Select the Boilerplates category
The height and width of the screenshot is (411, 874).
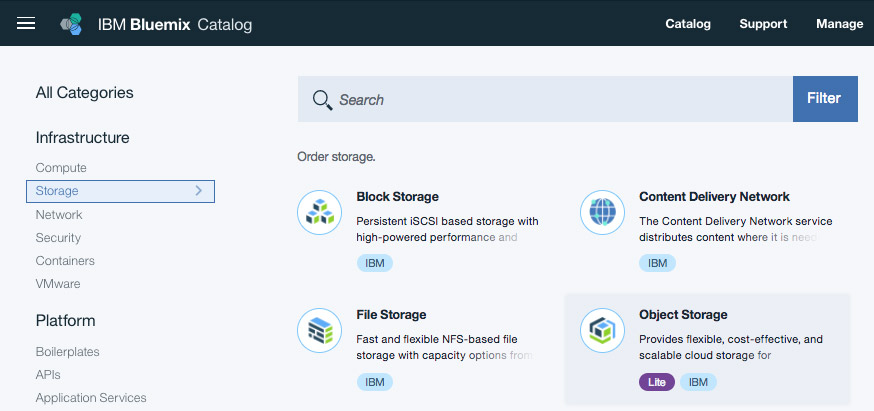(67, 352)
